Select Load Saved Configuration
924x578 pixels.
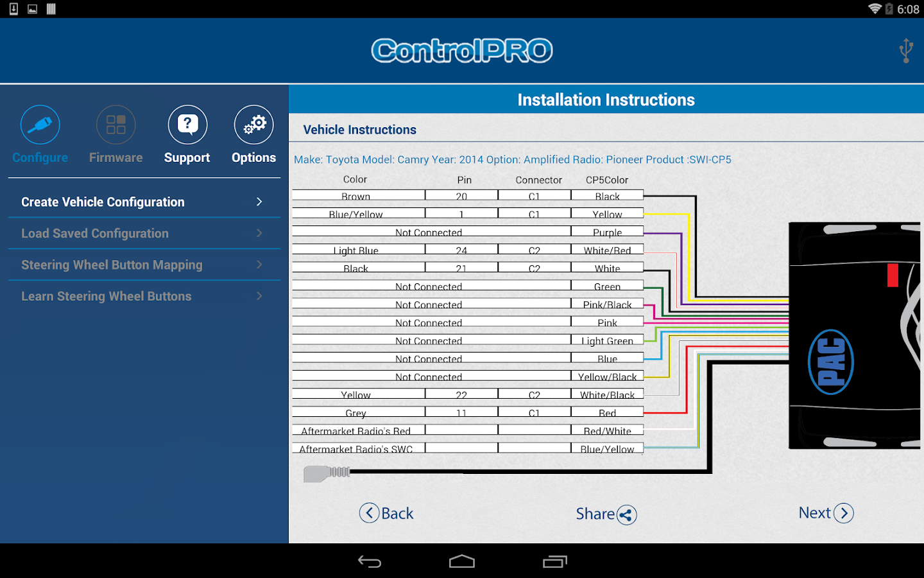(144, 233)
